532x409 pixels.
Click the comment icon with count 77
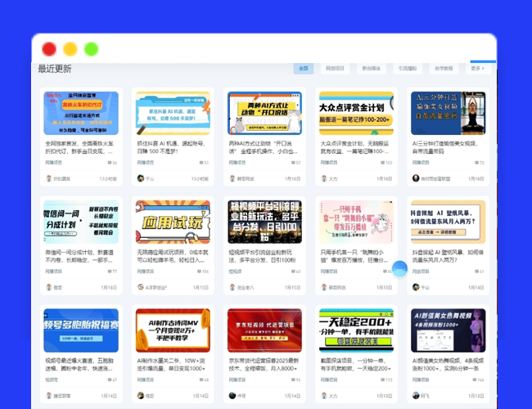[x=110, y=272]
